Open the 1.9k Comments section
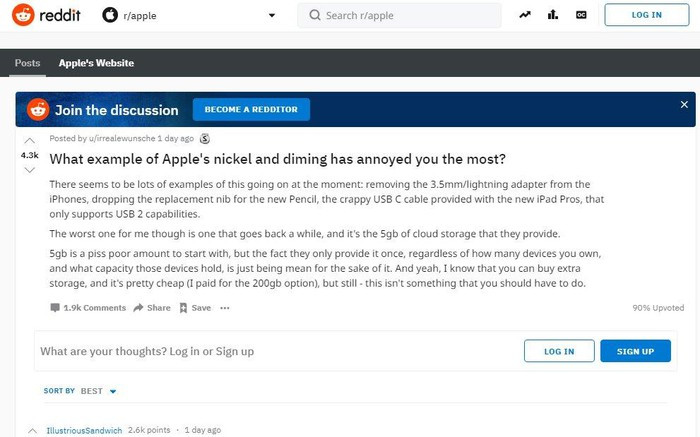Screen dimensions: 700x437 [88, 308]
